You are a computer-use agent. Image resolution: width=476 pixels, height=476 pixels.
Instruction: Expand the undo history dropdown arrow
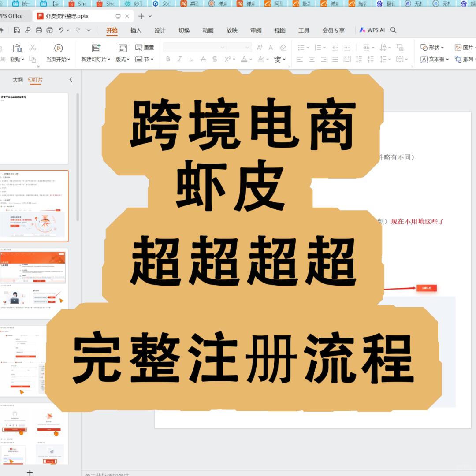click(68, 30)
